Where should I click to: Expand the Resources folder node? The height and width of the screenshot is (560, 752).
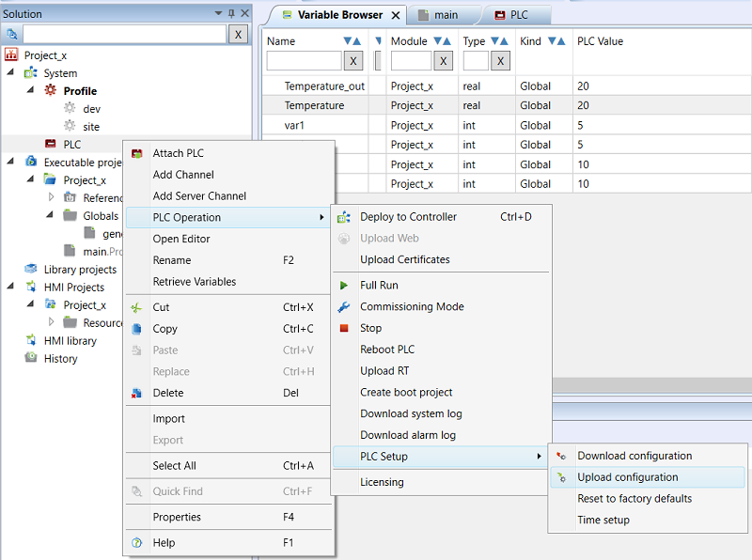[x=51, y=321]
